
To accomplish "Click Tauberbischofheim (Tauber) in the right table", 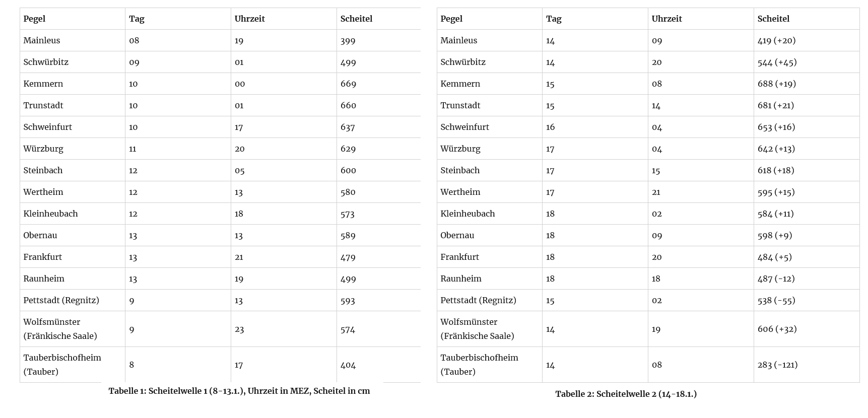I will (479, 365).
